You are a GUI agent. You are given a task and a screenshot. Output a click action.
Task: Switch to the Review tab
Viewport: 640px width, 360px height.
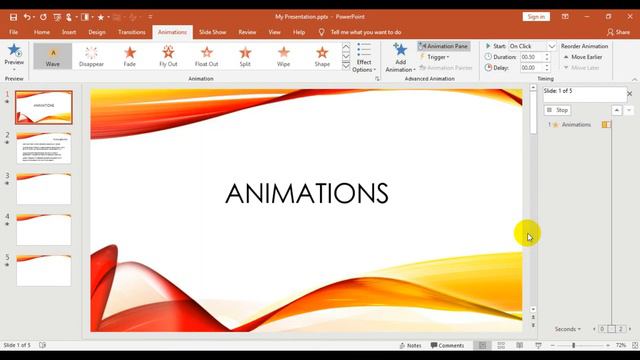(247, 32)
